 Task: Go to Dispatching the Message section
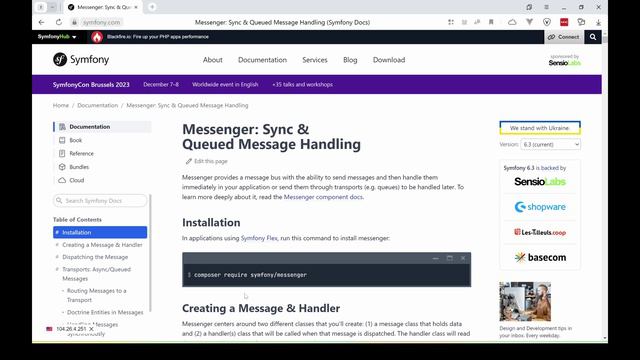coord(95,257)
